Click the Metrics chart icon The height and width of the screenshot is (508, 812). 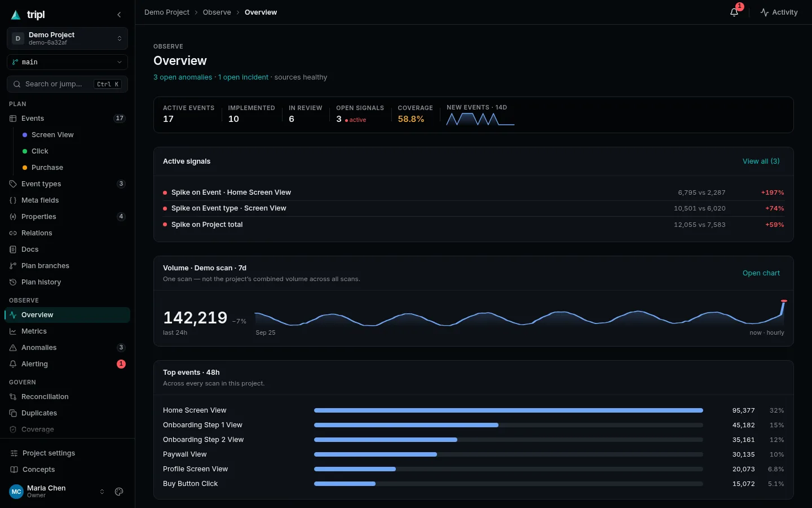(13, 331)
